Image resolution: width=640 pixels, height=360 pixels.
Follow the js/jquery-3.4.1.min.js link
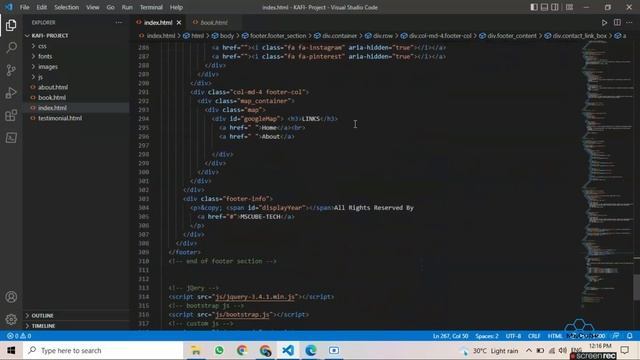255,297
